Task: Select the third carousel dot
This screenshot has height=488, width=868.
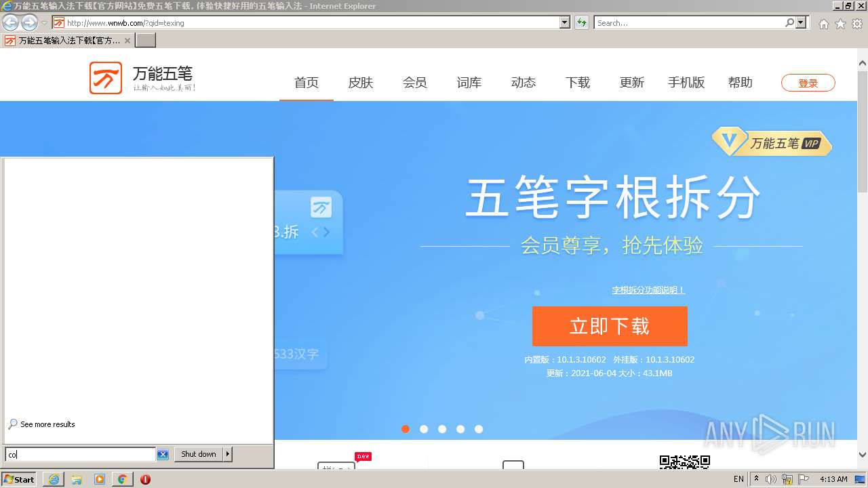Action: (x=442, y=429)
